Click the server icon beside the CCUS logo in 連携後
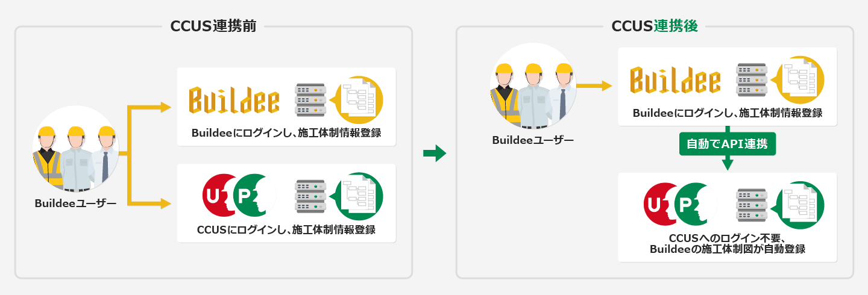This screenshot has height=295, width=868. tap(751, 205)
